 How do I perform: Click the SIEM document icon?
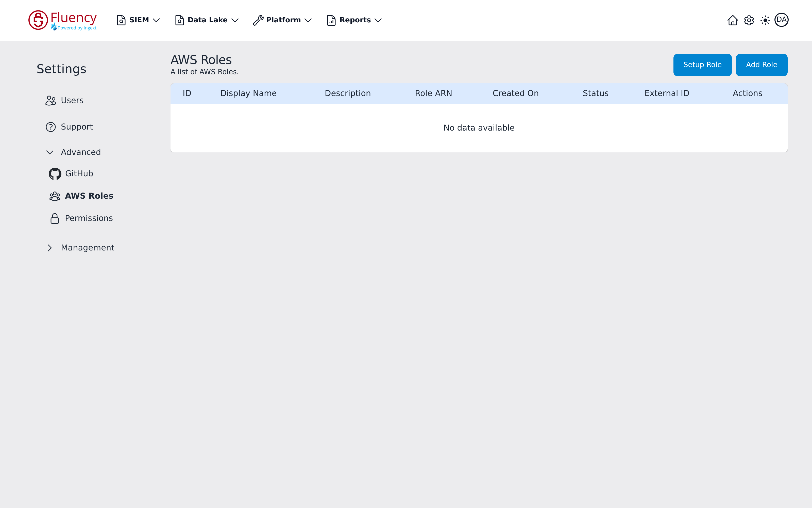click(x=121, y=20)
